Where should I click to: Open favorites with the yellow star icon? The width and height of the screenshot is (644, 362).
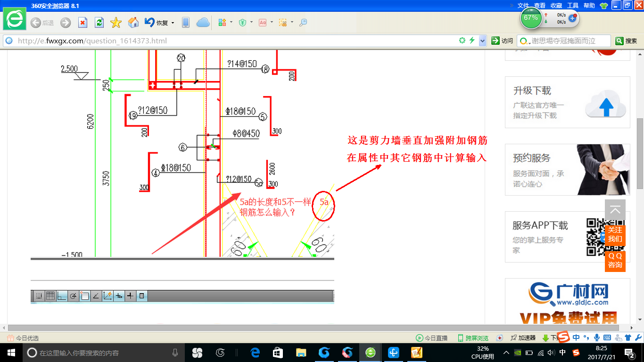[x=116, y=23]
